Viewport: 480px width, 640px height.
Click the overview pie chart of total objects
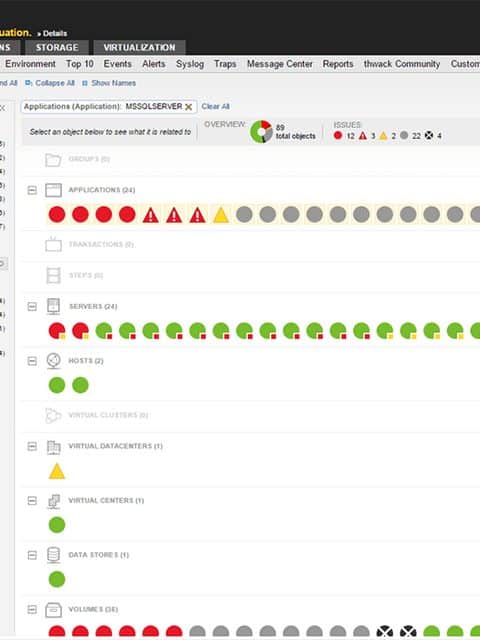(261, 131)
